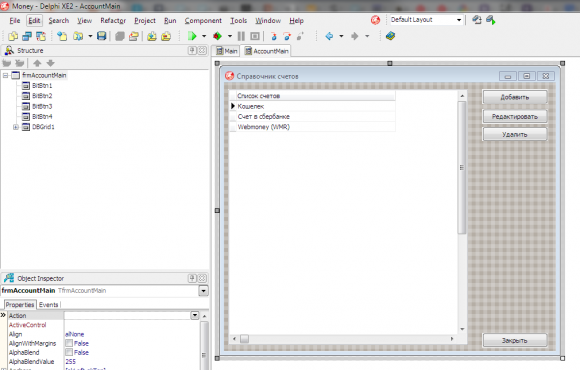Click the blue Back navigation arrow
580x370 pixels.
tap(329, 36)
